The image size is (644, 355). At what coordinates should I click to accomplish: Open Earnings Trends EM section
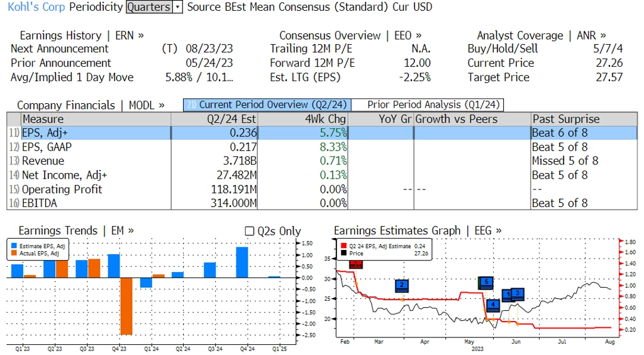[76, 230]
